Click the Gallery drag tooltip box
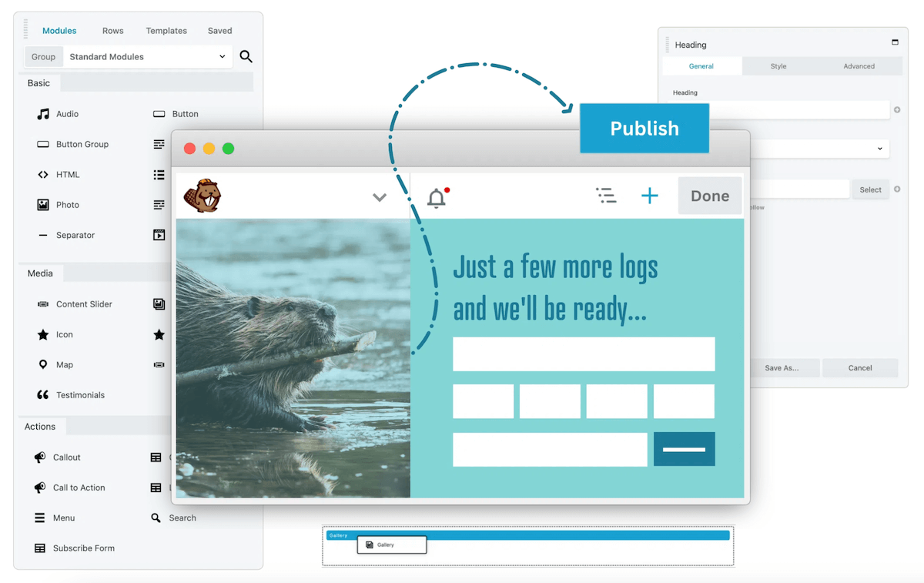Viewport: 924px width, 583px height. (391, 545)
